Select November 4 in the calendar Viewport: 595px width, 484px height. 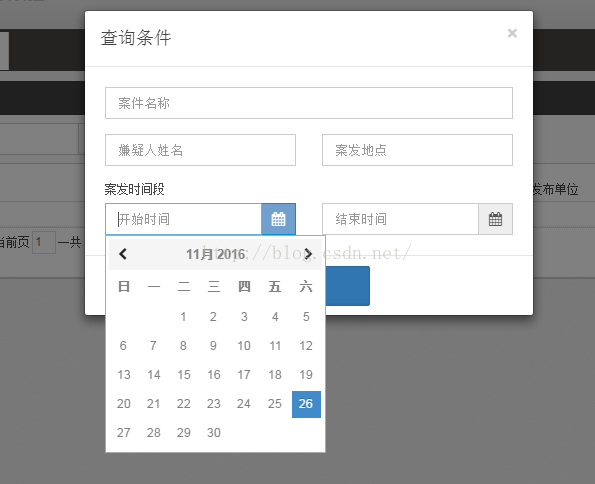click(x=275, y=317)
